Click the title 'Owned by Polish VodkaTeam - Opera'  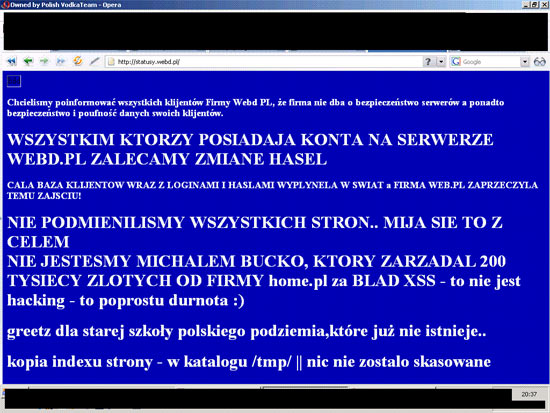click(x=66, y=5)
